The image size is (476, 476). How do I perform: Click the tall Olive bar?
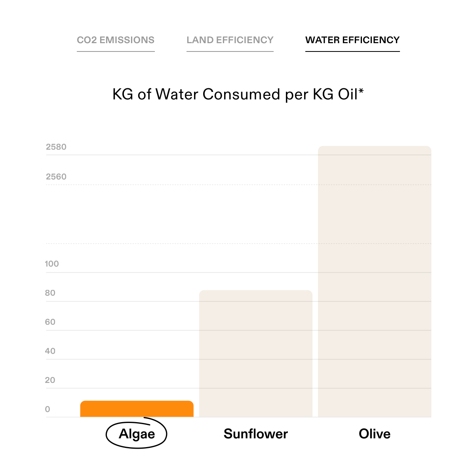pyautogui.click(x=375, y=282)
